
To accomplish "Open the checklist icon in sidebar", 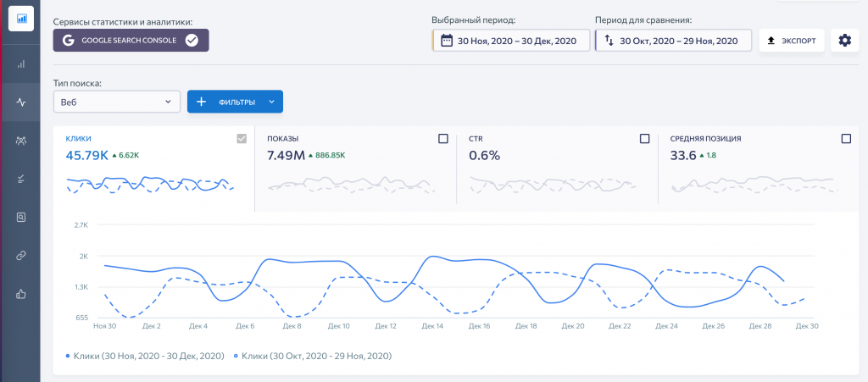I will [20, 179].
